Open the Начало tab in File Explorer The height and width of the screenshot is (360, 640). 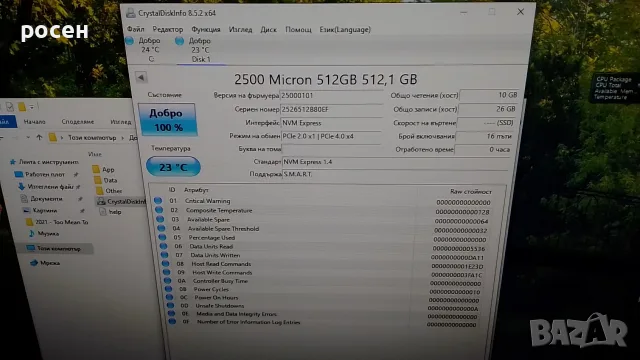(34, 122)
